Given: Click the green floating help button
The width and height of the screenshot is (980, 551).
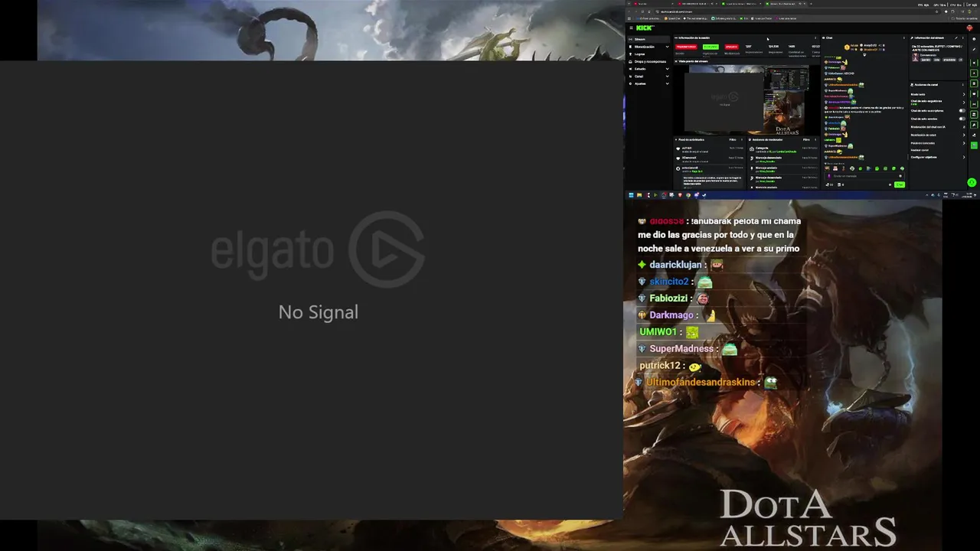Looking at the screenshot, I should 972,182.
